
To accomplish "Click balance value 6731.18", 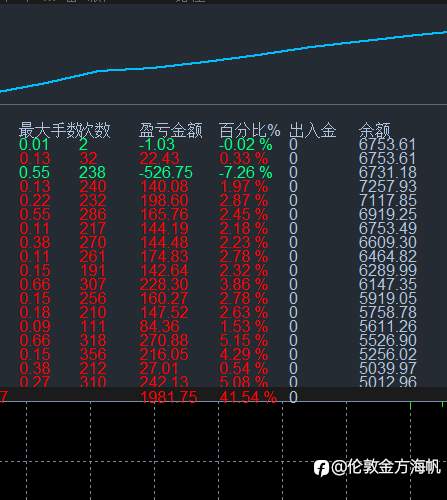I will (x=388, y=173).
